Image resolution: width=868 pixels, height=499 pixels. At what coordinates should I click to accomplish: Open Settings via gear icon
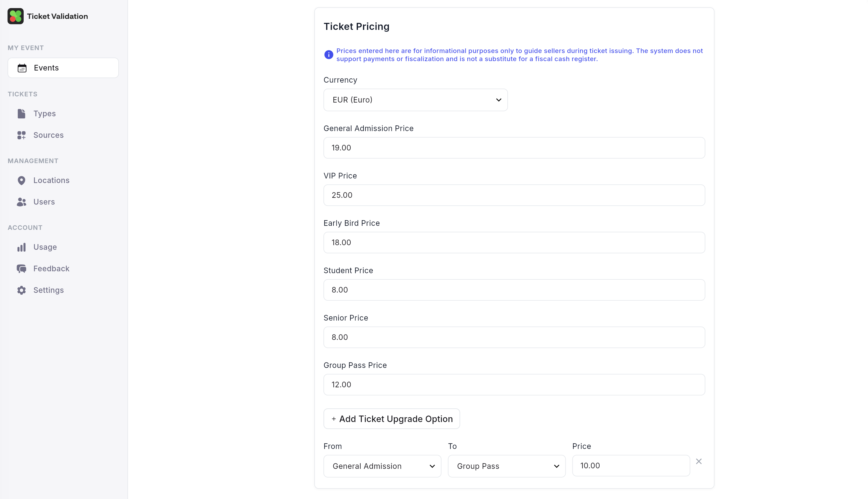pos(21,290)
